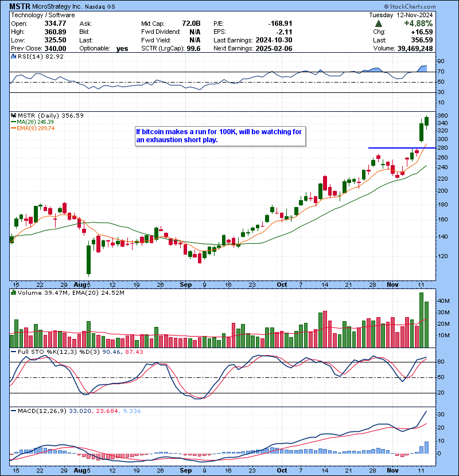Click the green up-triangle beside +4.88%
This screenshot has height=476, width=459.
click(379, 24)
